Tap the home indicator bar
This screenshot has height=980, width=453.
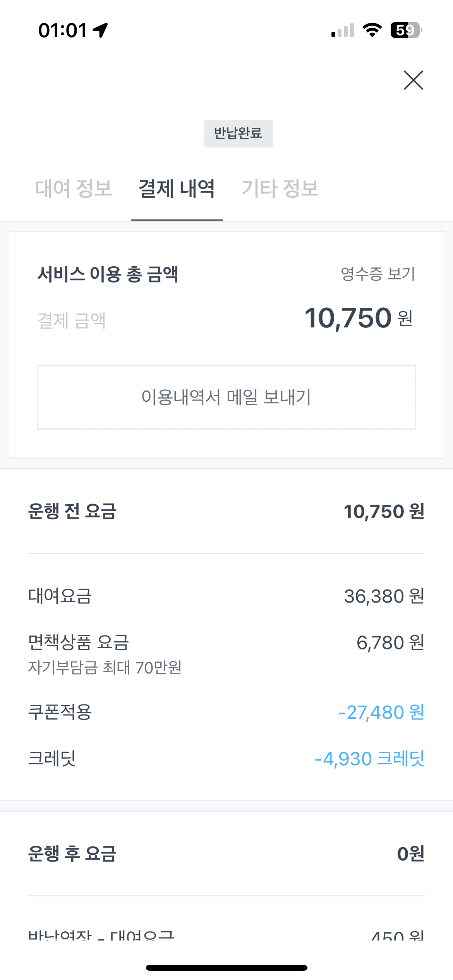pos(226,968)
